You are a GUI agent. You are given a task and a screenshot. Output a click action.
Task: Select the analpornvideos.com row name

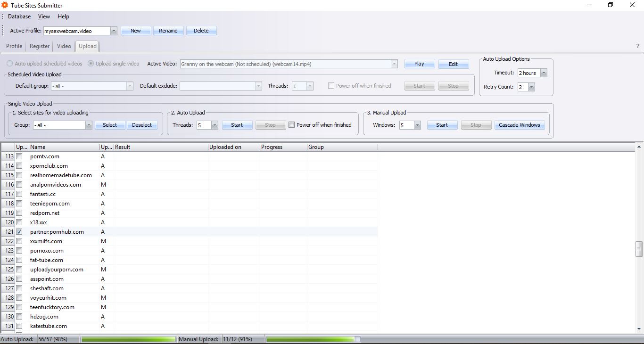(56, 185)
